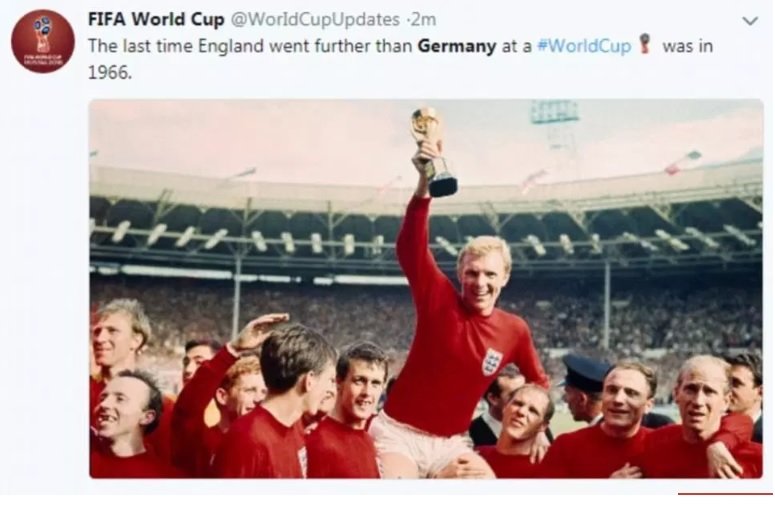Image resolution: width=775 pixels, height=519 pixels.
Task: Click the bold Germany keyword
Action: tap(457, 46)
